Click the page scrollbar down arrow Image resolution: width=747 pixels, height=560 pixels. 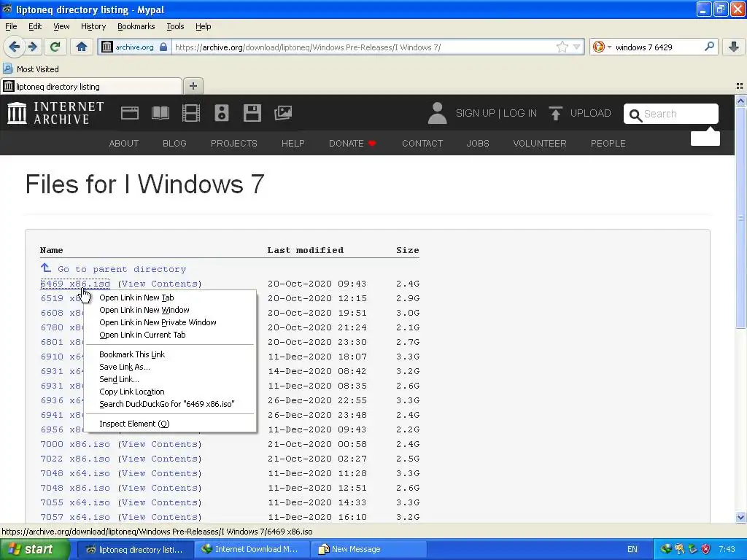(x=740, y=517)
